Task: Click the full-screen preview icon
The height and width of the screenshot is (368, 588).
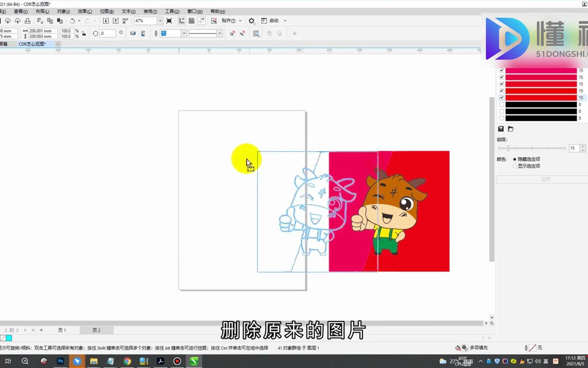Action: click(169, 21)
